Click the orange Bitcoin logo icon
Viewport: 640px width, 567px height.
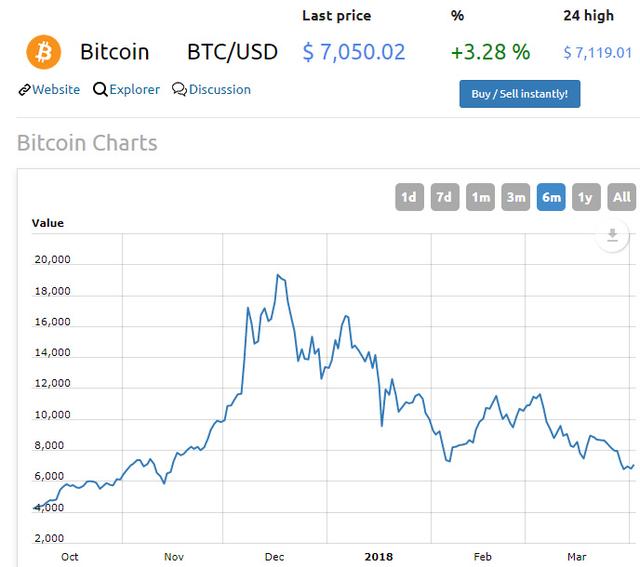pos(43,52)
